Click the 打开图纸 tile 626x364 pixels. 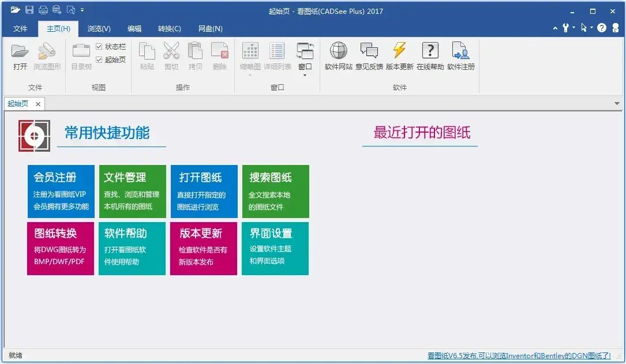(x=204, y=191)
